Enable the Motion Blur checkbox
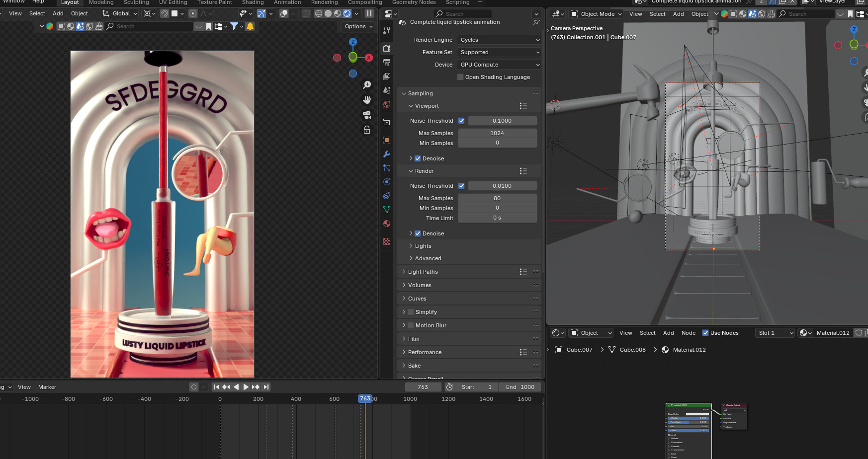 [x=411, y=325]
